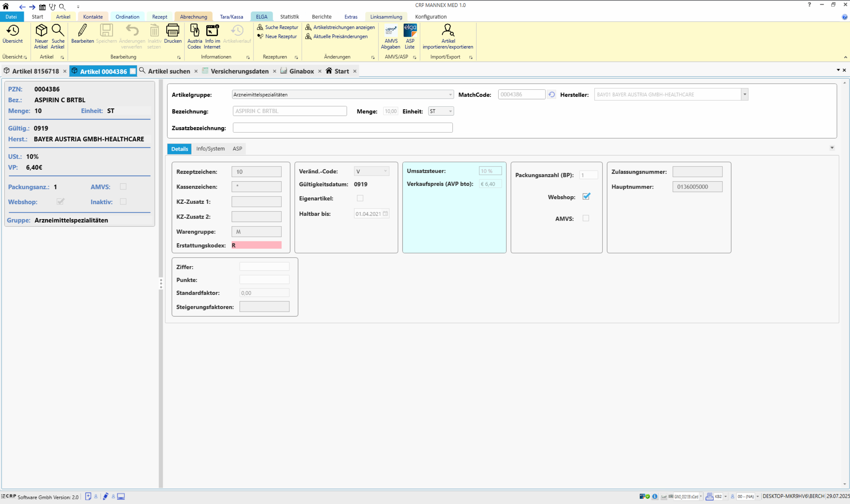
Task: Click Neue Rezeptur in ribbon
Action: [277, 36]
